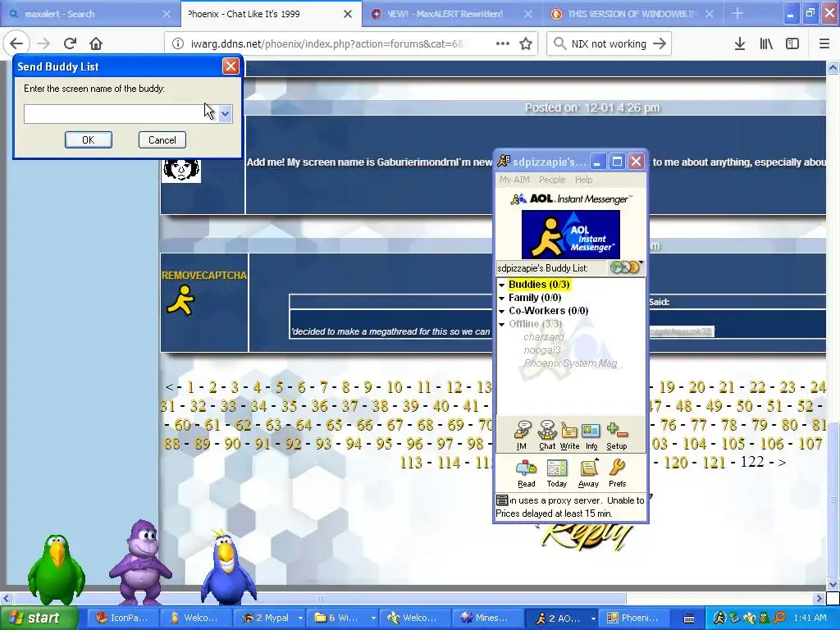Go to forum page 105

coord(733,444)
